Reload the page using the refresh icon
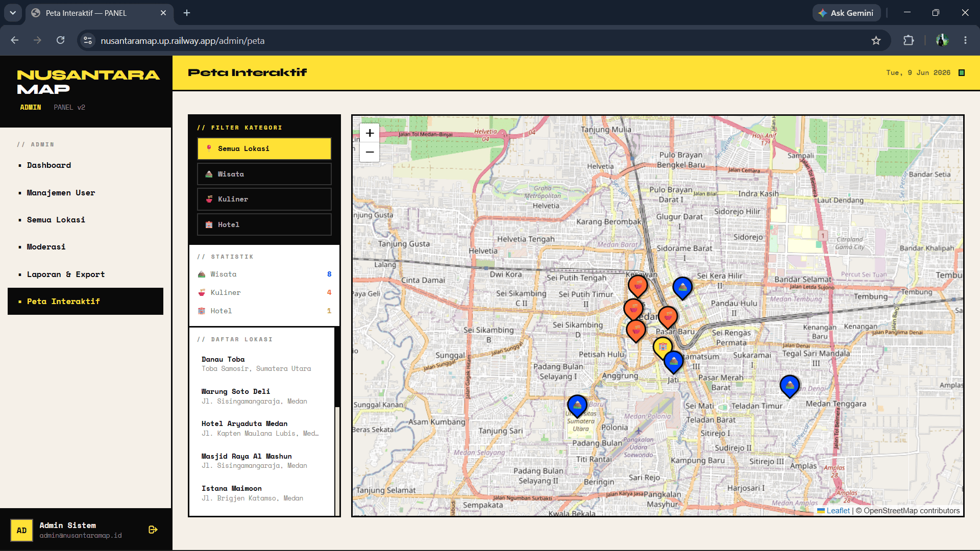The height and width of the screenshot is (551, 980). [60, 40]
